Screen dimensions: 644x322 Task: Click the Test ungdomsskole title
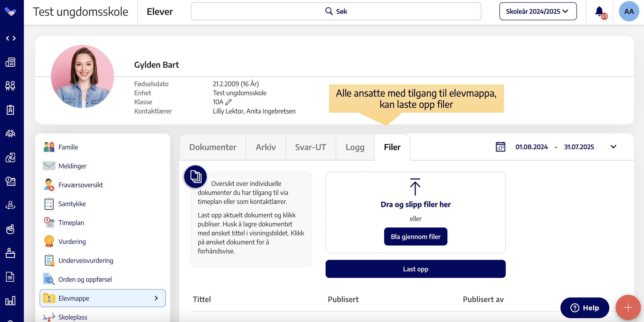[81, 12]
